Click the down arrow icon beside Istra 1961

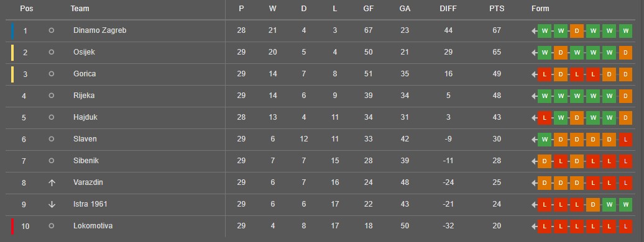click(x=52, y=204)
